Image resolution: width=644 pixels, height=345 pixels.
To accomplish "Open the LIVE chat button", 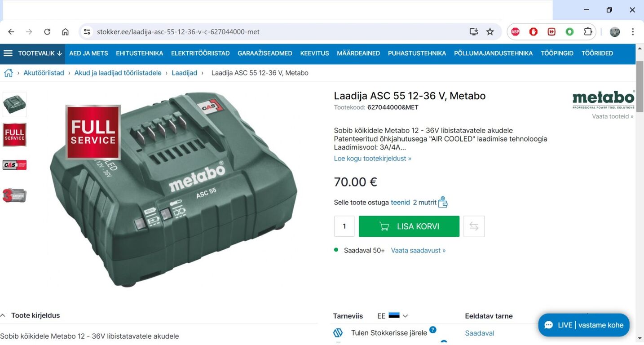I will (584, 325).
